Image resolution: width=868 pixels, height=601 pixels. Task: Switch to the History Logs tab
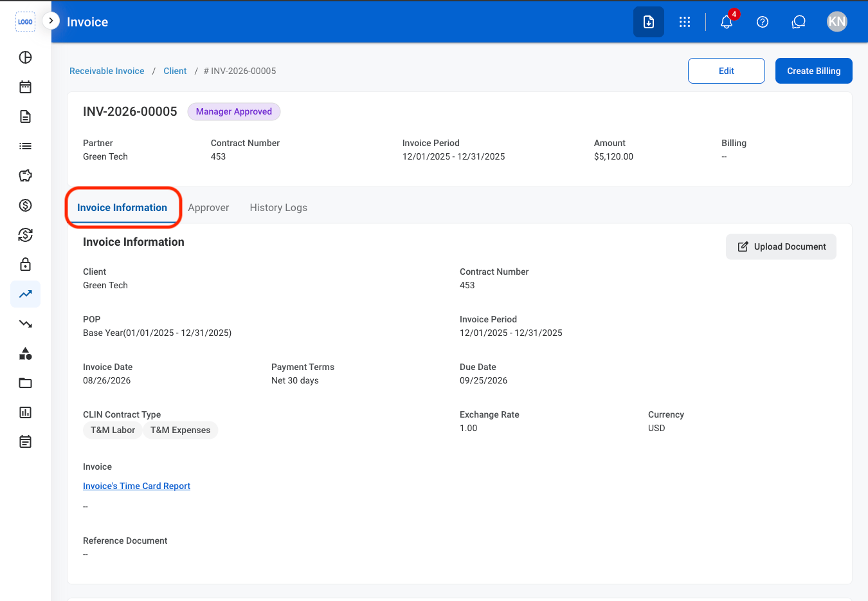[278, 207]
